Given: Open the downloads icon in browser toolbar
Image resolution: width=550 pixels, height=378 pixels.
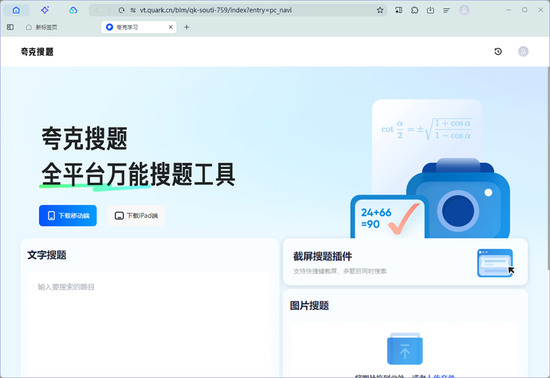Looking at the screenshot, I should click(x=430, y=10).
